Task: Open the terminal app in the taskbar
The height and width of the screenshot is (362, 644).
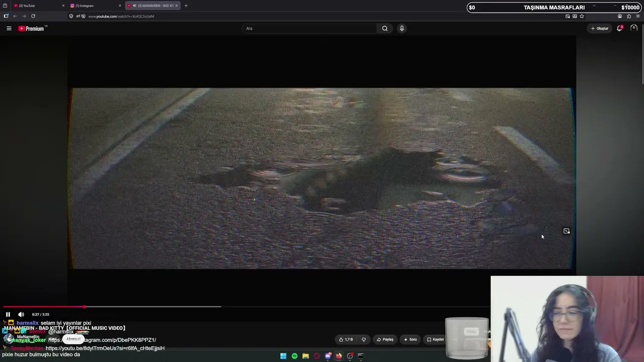Action: pos(361,356)
